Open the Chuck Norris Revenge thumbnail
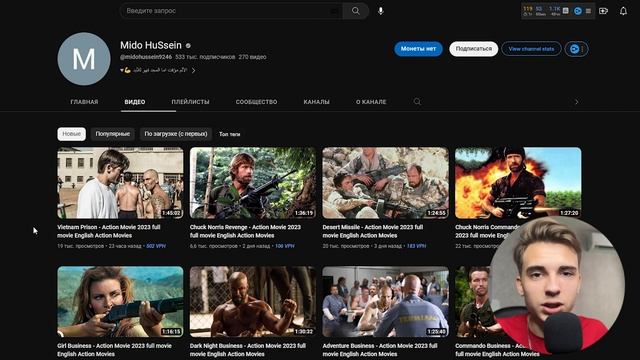 pos(253,183)
